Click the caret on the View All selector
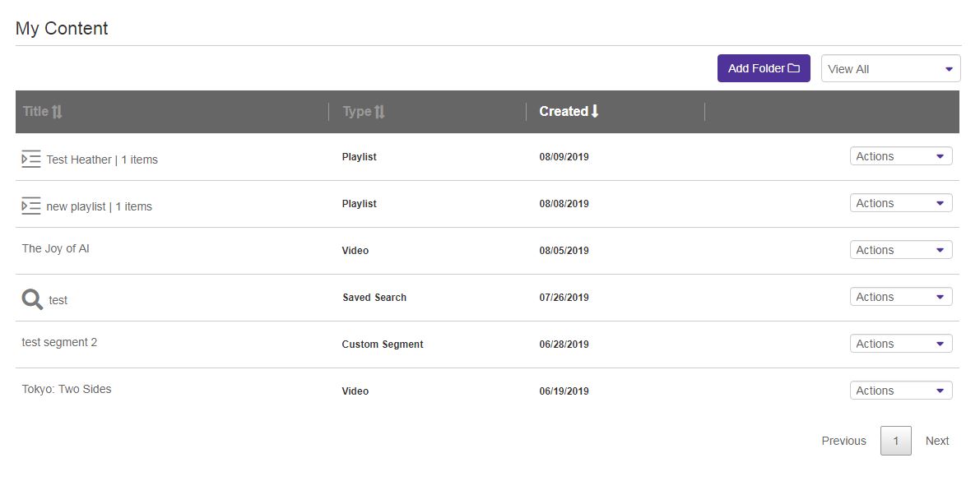Screen dimensions: 980x481 [x=949, y=68]
